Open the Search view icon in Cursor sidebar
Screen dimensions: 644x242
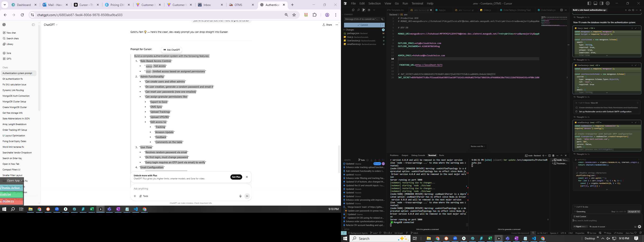coord(358,10)
